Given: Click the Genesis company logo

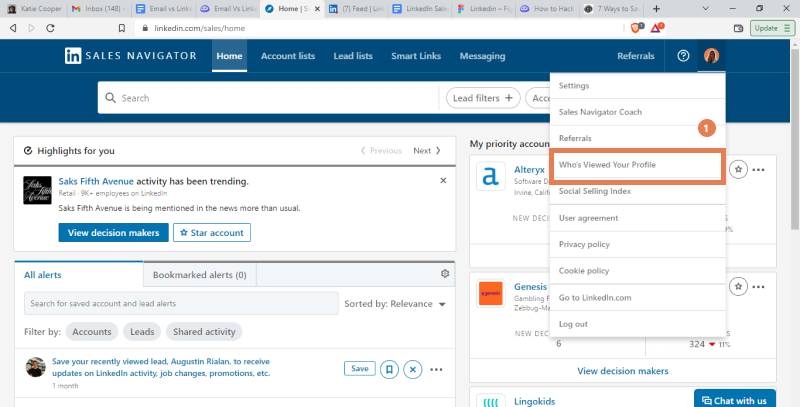Looking at the screenshot, I should click(491, 293).
